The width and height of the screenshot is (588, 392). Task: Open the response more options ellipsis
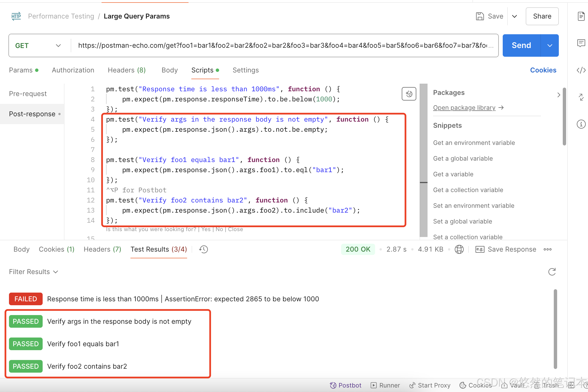547,249
